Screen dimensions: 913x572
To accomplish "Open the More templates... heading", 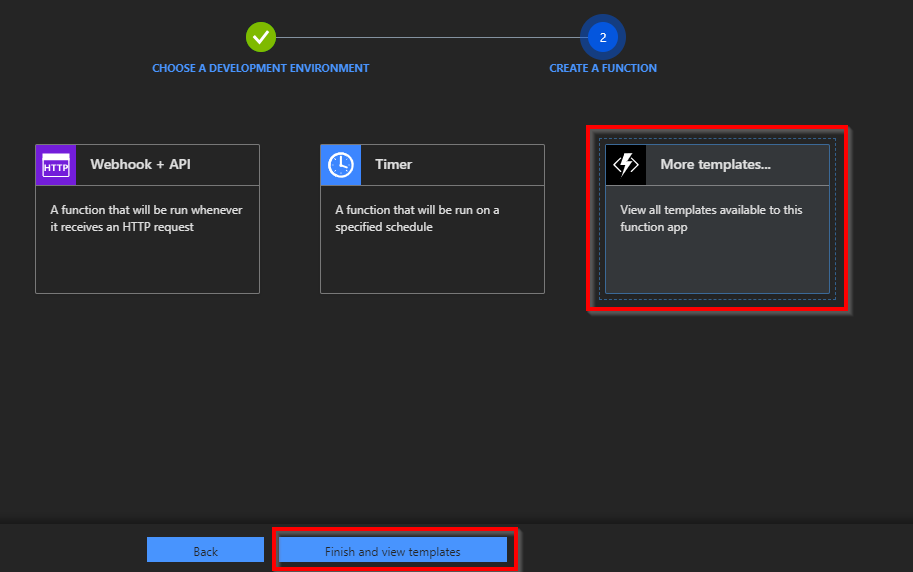I will point(715,165).
